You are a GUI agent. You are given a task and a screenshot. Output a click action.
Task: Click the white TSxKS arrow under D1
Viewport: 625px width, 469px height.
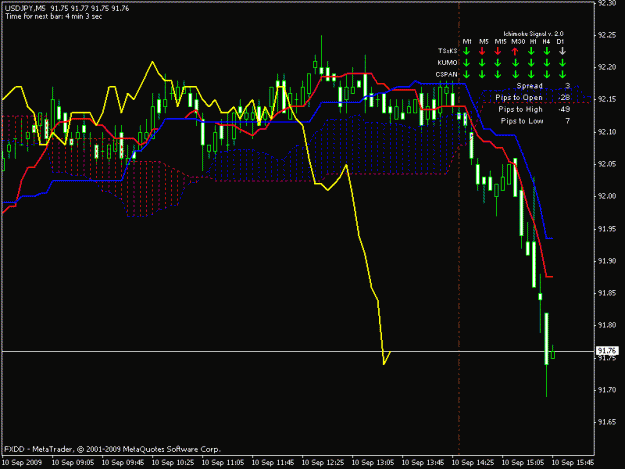(562, 51)
